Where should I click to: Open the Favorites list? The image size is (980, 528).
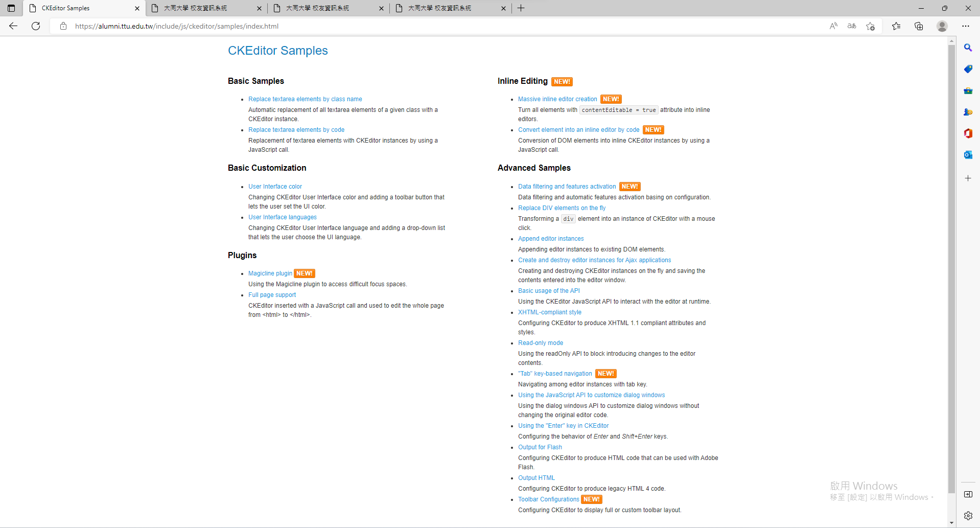pos(896,26)
